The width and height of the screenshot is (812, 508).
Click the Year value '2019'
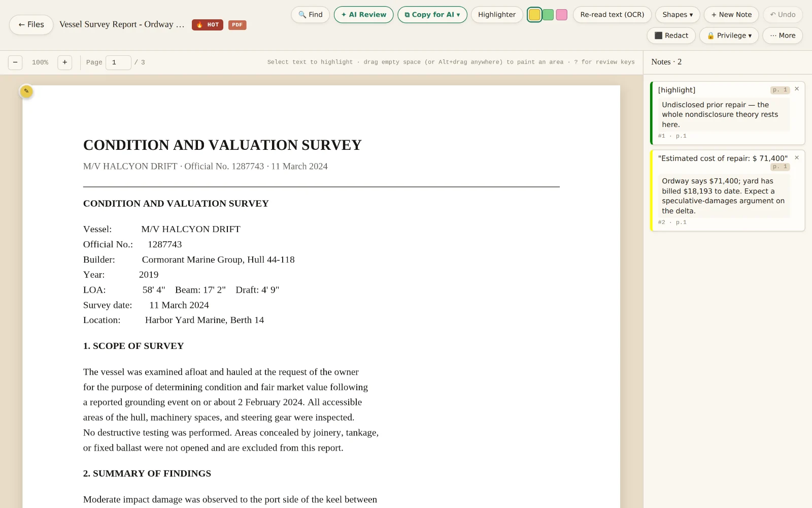pos(149,275)
